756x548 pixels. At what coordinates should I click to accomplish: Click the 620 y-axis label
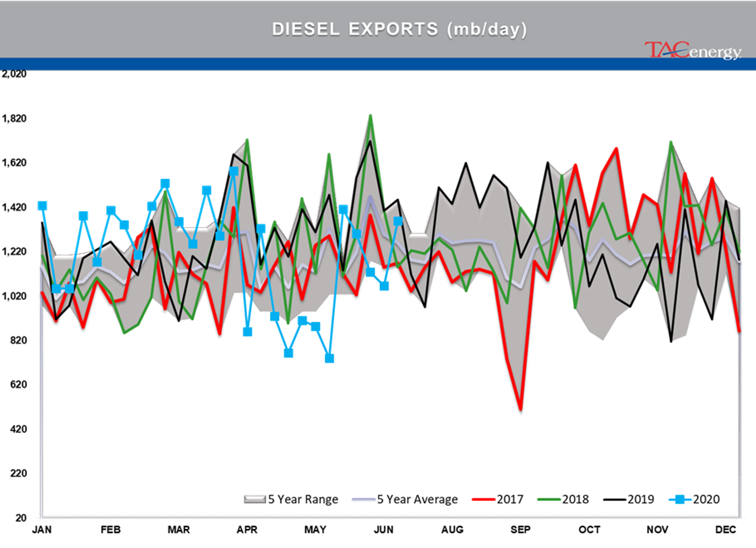coord(18,385)
